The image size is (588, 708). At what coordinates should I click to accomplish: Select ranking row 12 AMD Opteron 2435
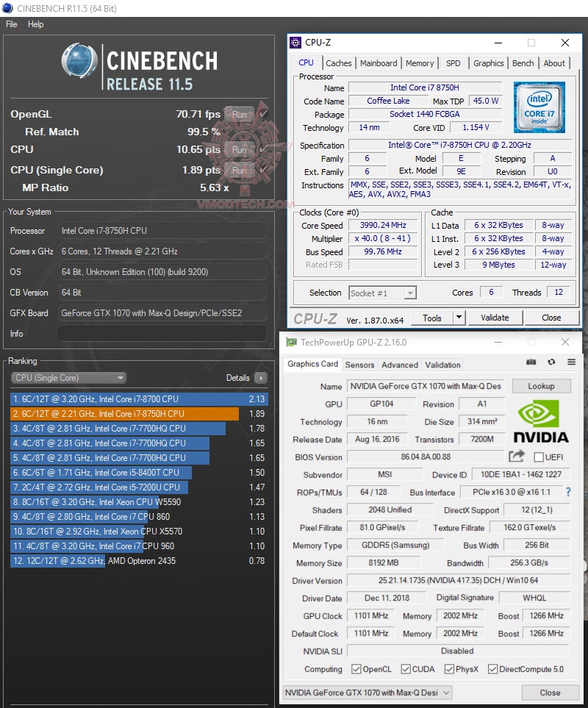[x=139, y=560]
